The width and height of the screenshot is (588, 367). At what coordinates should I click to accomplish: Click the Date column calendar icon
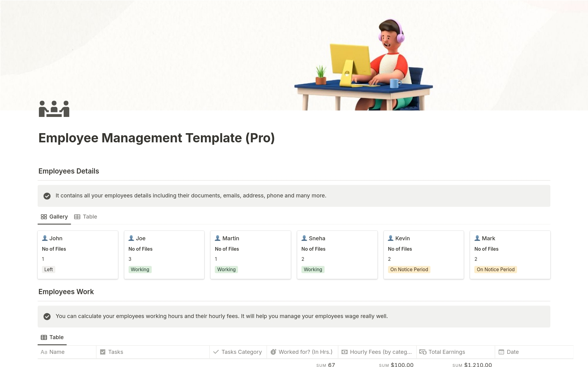tap(501, 352)
